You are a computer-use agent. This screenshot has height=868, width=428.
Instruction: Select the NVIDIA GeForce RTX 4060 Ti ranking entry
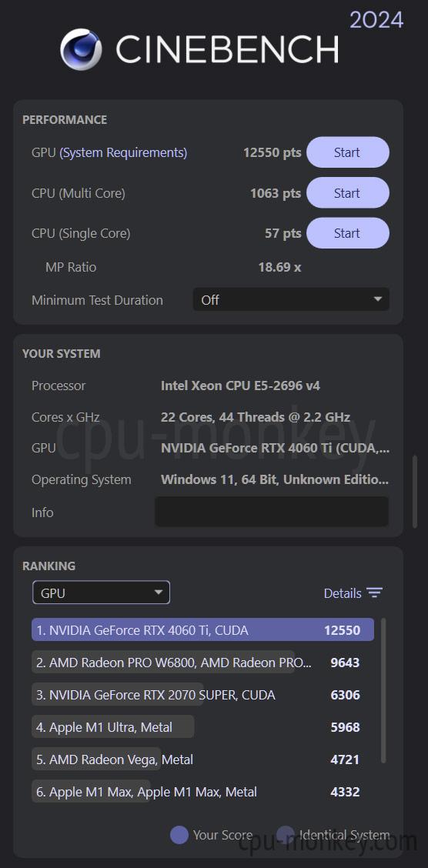[x=202, y=630]
